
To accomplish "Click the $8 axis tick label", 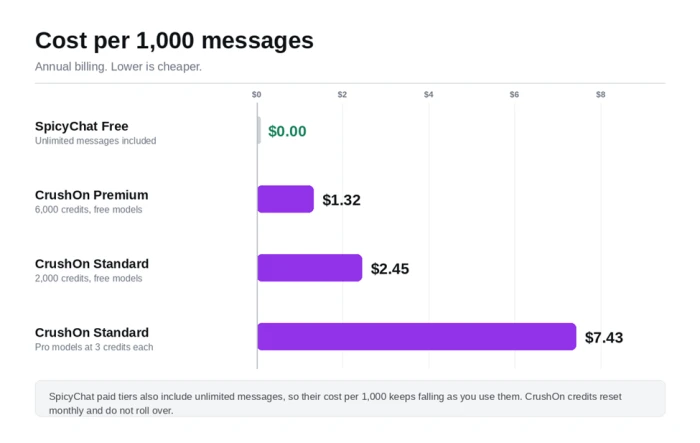I will click(x=600, y=94).
